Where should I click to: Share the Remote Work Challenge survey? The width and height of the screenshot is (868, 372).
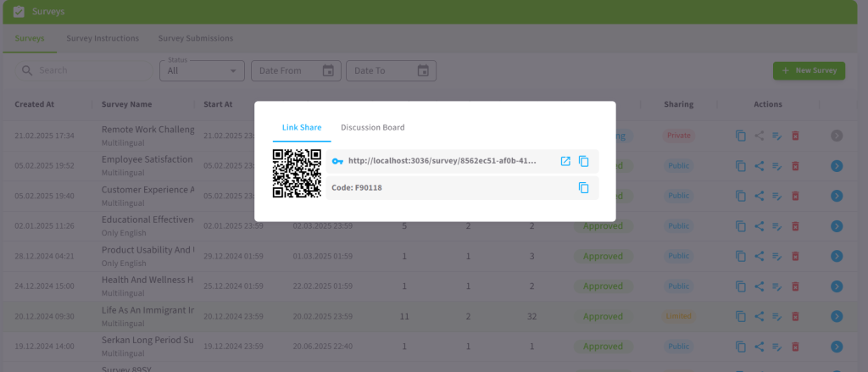[759, 136]
